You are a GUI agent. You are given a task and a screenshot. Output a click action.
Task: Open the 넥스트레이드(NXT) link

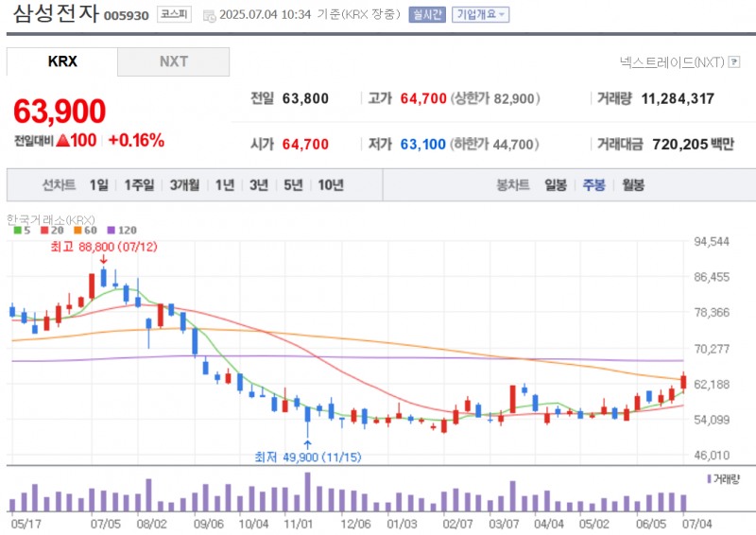point(672,62)
